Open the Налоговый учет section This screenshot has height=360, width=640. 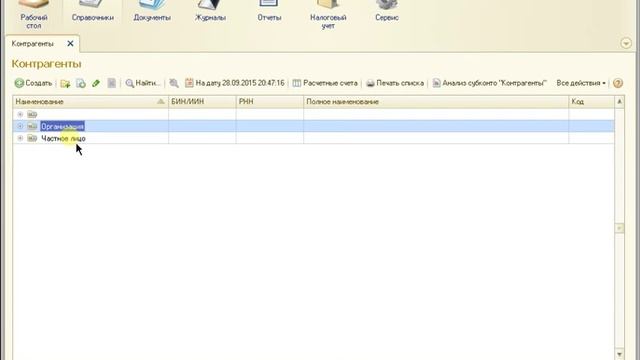(328, 15)
